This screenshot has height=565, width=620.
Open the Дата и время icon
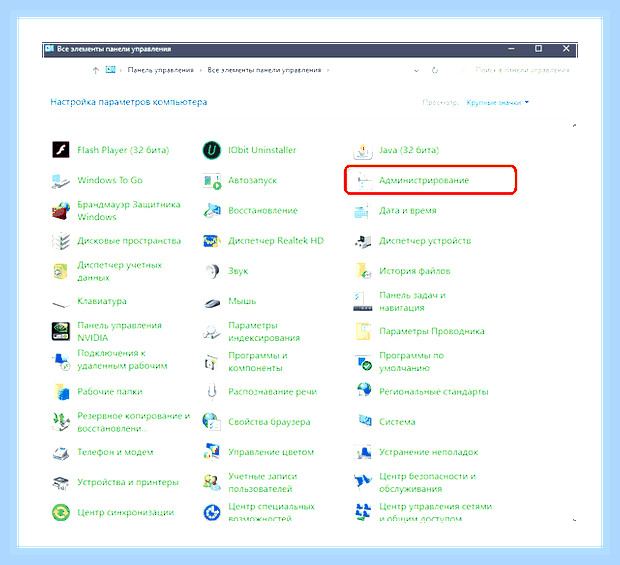click(x=362, y=211)
